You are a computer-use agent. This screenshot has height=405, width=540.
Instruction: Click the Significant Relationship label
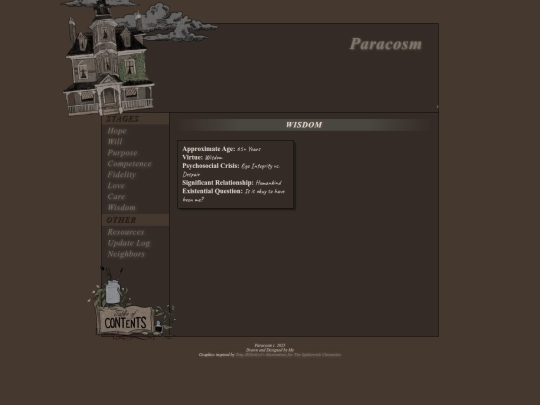click(x=218, y=183)
